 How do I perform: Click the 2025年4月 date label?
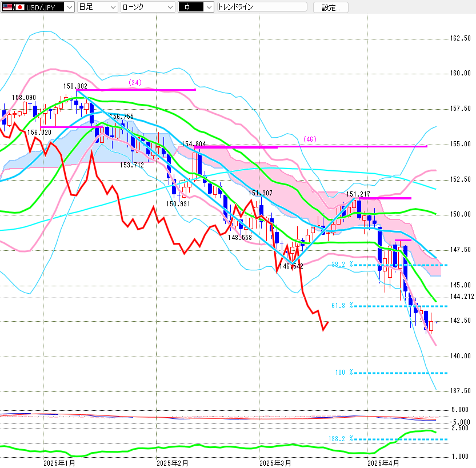click(383, 463)
